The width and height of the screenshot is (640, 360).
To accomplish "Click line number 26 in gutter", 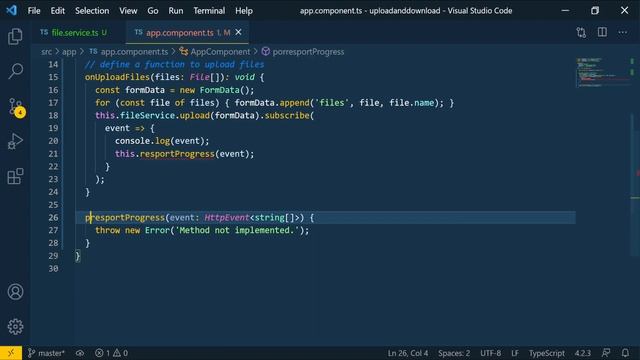I will coord(53,218).
